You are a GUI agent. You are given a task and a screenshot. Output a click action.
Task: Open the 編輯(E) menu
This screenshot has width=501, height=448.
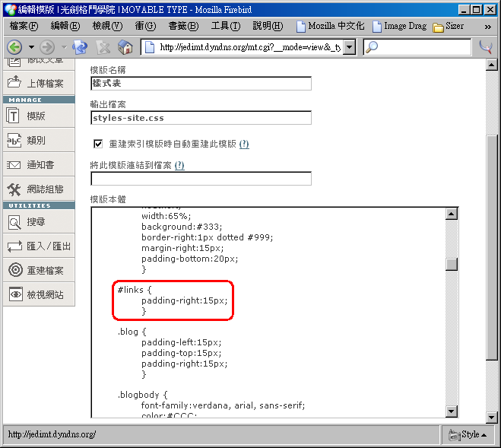(65, 26)
